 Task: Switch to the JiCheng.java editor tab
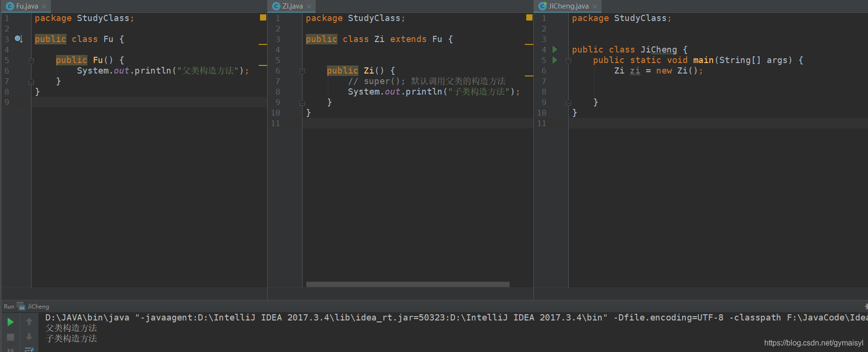[x=568, y=6]
